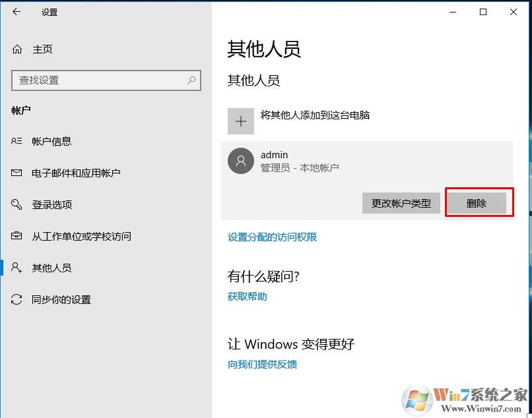Screen dimensions: 532x418
Task: Click the 删除 button
Action: click(x=477, y=203)
